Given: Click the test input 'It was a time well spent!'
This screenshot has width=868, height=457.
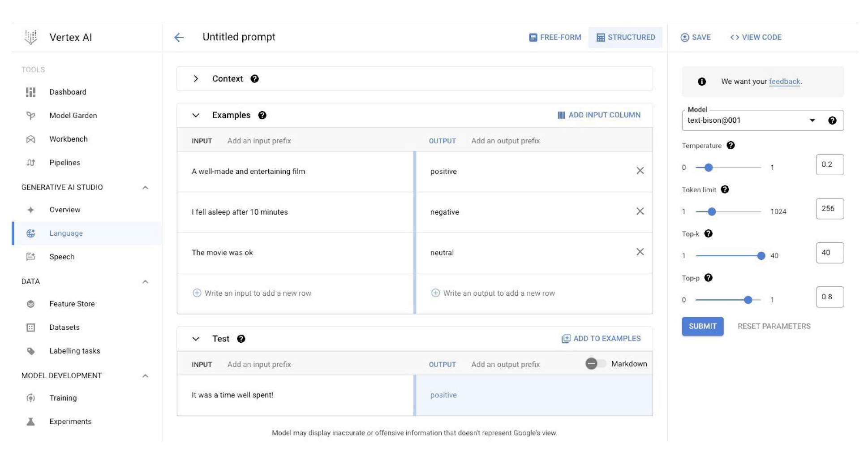Looking at the screenshot, I should 232,395.
